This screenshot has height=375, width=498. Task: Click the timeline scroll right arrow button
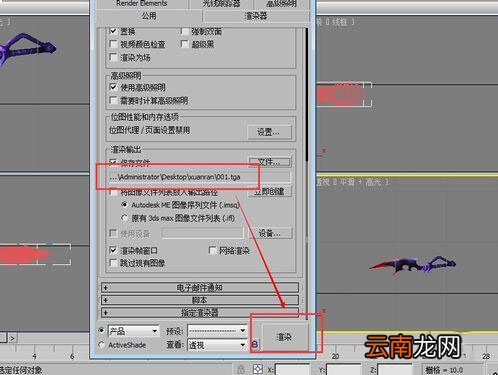[12, 338]
